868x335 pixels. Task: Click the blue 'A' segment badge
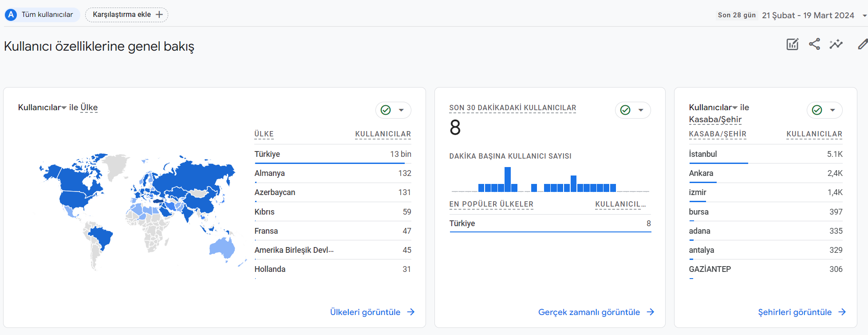coord(11,15)
